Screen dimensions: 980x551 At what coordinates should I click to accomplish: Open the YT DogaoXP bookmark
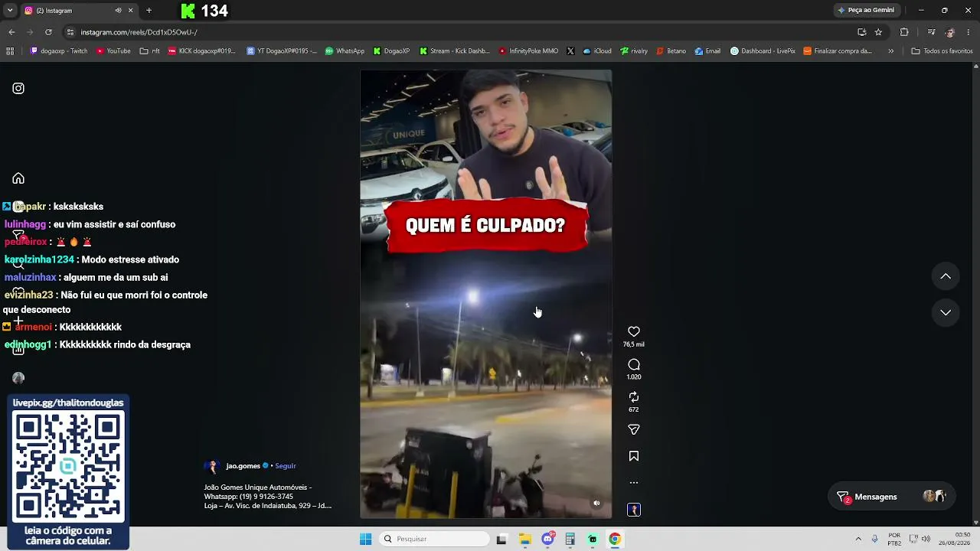(x=282, y=51)
